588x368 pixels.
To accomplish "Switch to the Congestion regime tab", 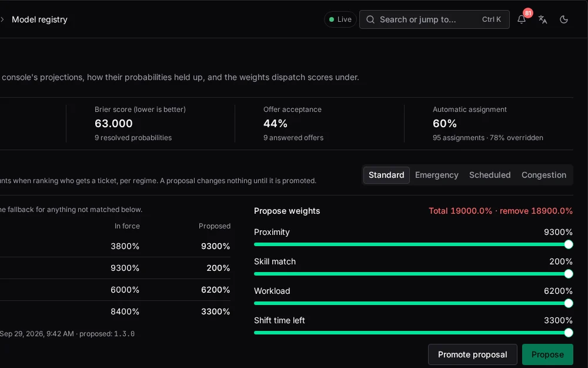I will [544, 175].
